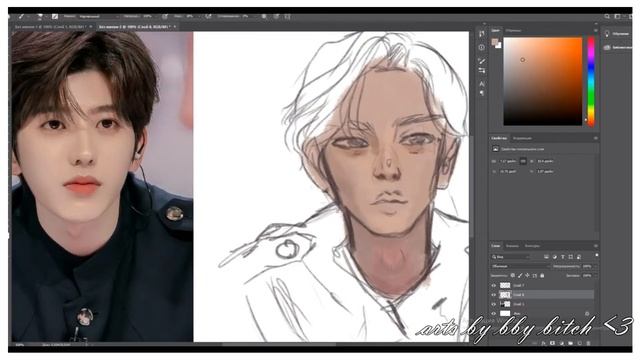The width and height of the screenshot is (640, 360).
Task: Click the foreground color swatch in Color panel
Action: coord(495,41)
